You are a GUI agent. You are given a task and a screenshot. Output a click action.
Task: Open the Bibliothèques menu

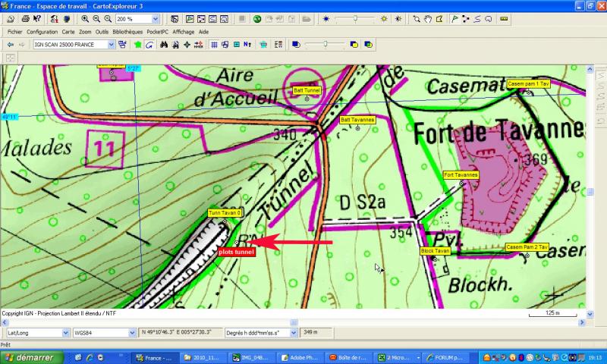[x=127, y=32]
